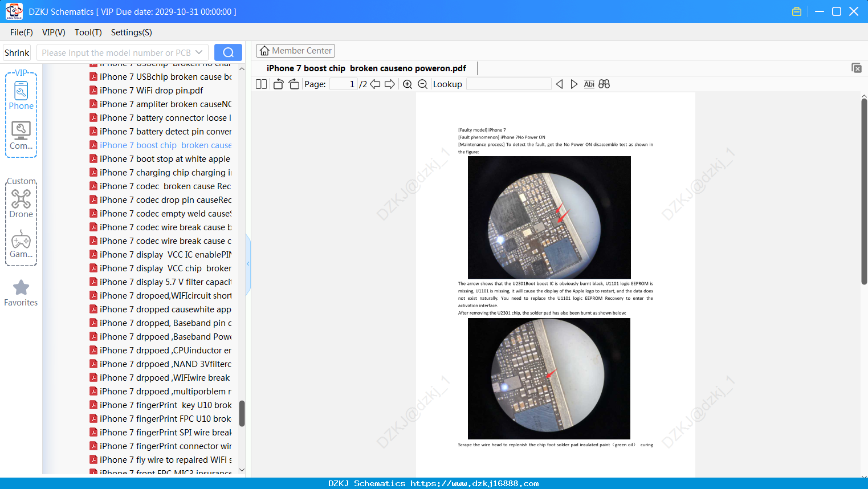
Task: Click the blue search button
Action: click(228, 52)
